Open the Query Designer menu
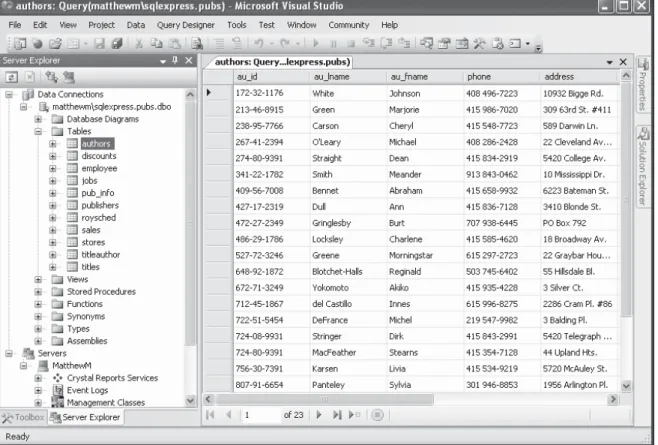Image resolution: width=658 pixels, height=445 pixels. pyautogui.click(x=185, y=25)
